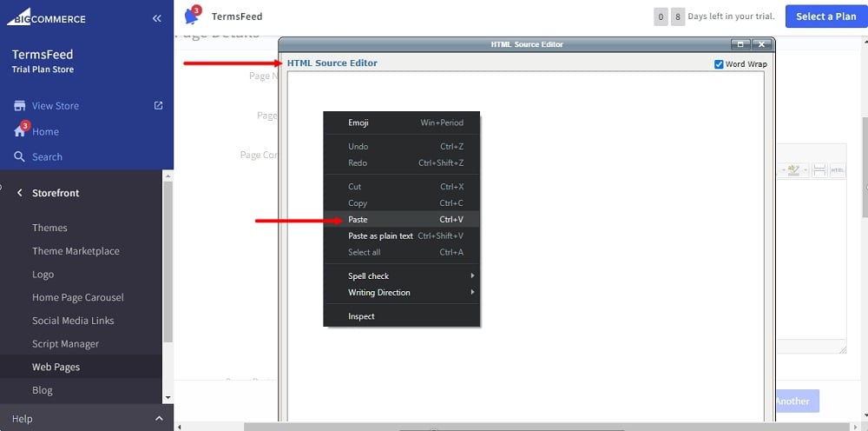Close the HTML Source Editor dialog

pos(761,44)
